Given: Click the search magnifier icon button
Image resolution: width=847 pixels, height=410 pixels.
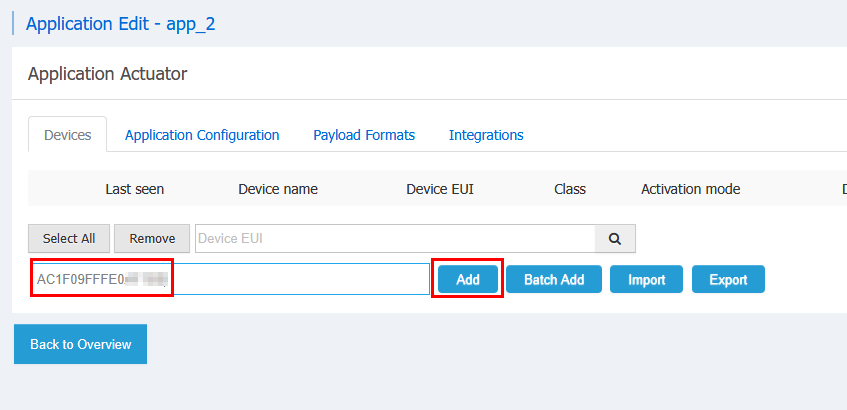Looking at the screenshot, I should (x=615, y=239).
